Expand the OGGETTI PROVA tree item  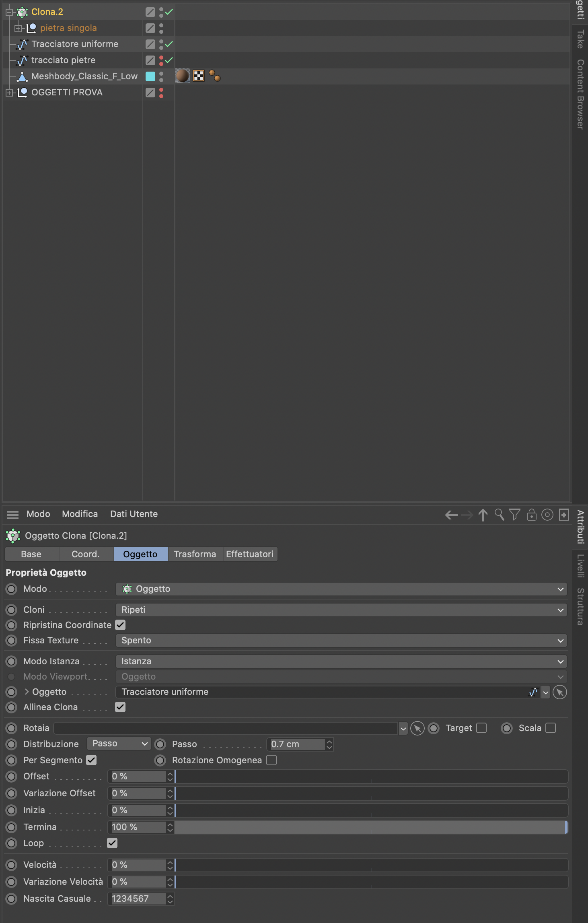pyautogui.click(x=9, y=93)
